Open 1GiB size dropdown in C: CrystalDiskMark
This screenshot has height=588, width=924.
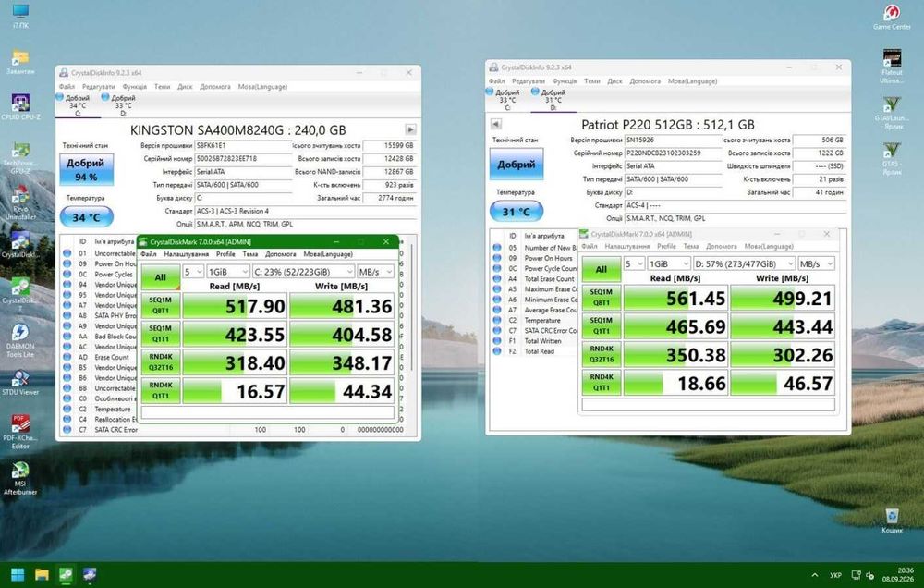(228, 272)
